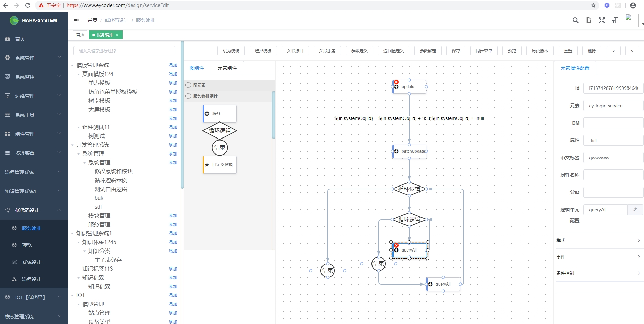The height and width of the screenshot is (324, 644).
Task: Collapse the 图元素 section
Action: pos(188,85)
